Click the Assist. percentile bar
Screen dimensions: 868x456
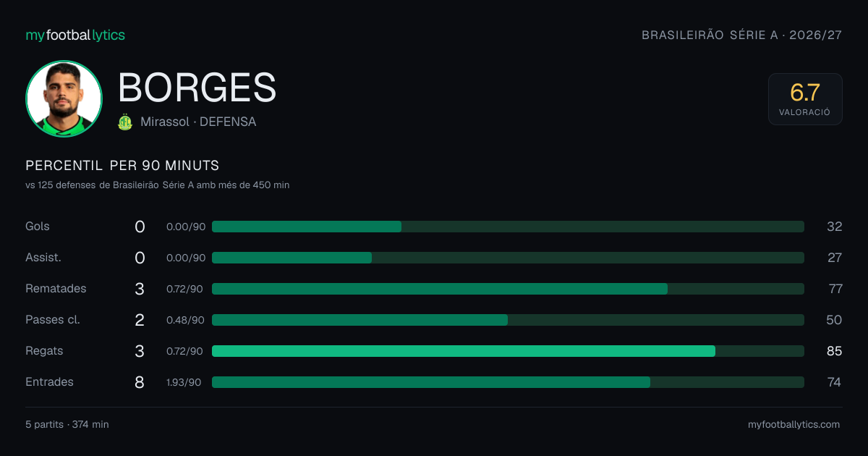click(x=508, y=258)
